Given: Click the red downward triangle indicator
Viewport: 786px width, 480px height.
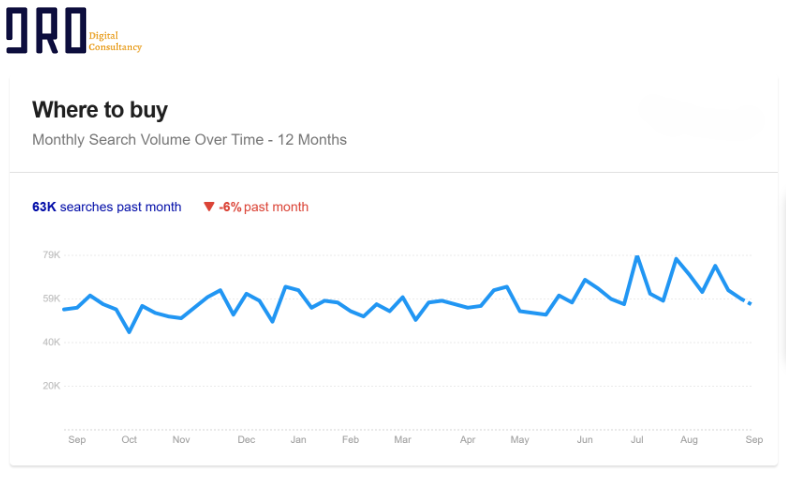Looking at the screenshot, I should click(208, 207).
